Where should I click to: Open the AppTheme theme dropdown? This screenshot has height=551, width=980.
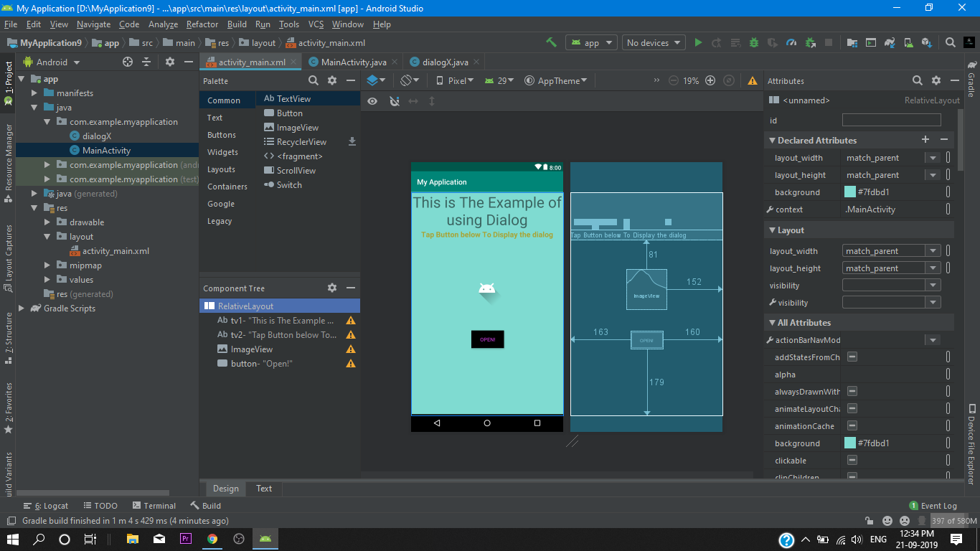click(556, 81)
